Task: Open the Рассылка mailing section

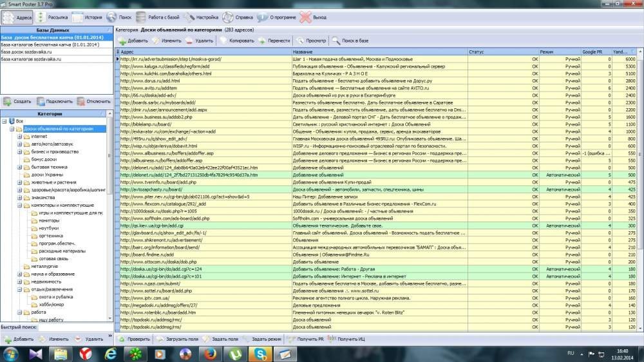Action: 52,17
